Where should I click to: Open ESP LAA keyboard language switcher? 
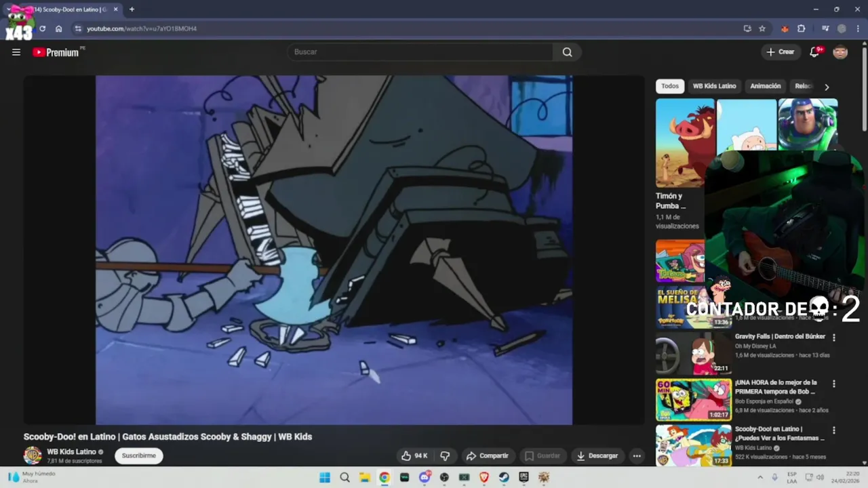[792, 477]
